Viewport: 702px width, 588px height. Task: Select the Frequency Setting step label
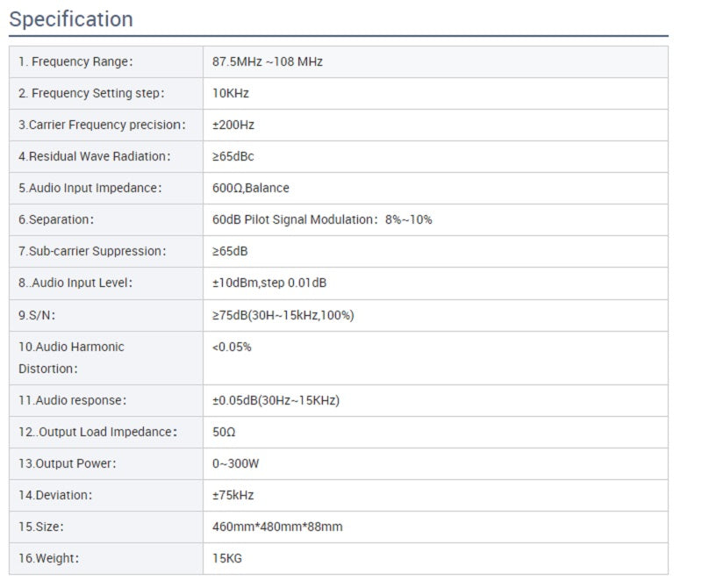coord(91,93)
